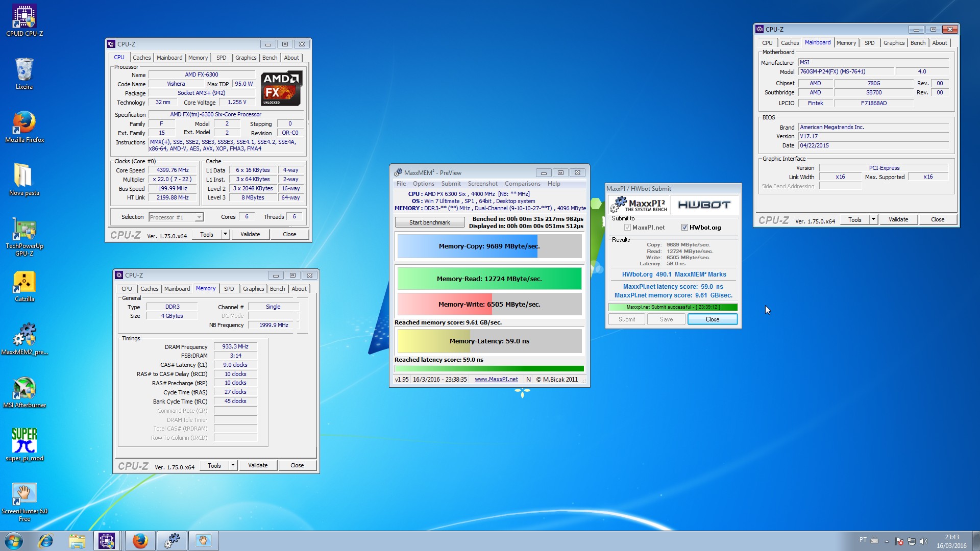Open Bench tab in CPU window

(x=269, y=58)
